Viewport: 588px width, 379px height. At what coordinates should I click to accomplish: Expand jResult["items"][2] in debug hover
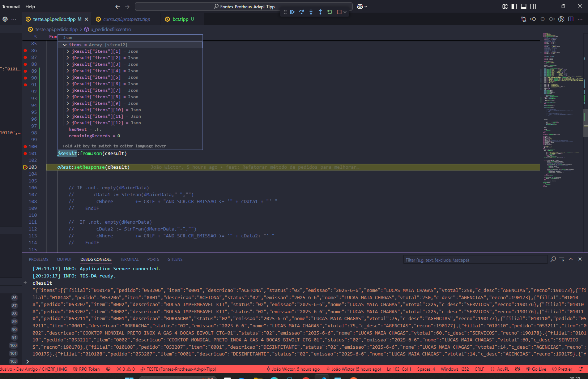pos(68,58)
